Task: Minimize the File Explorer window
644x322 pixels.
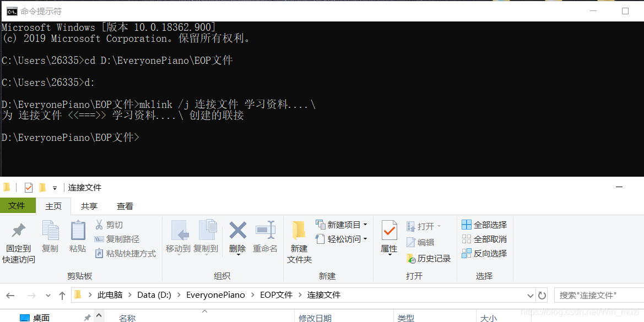Action: pyautogui.click(x=619, y=187)
